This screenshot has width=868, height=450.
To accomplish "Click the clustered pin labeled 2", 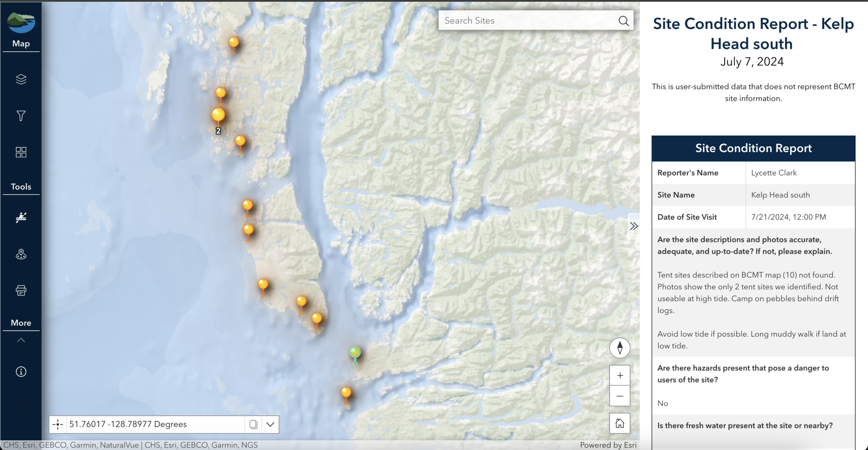I will (218, 116).
